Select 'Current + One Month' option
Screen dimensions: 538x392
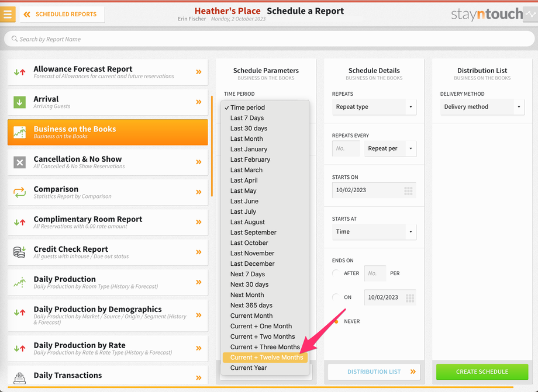pyautogui.click(x=265, y=326)
